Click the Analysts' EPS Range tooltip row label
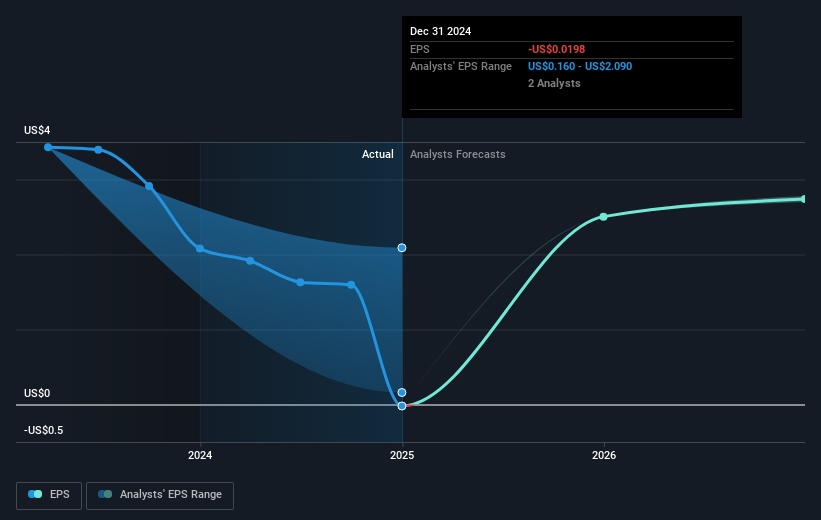The image size is (821, 520). 461,67
